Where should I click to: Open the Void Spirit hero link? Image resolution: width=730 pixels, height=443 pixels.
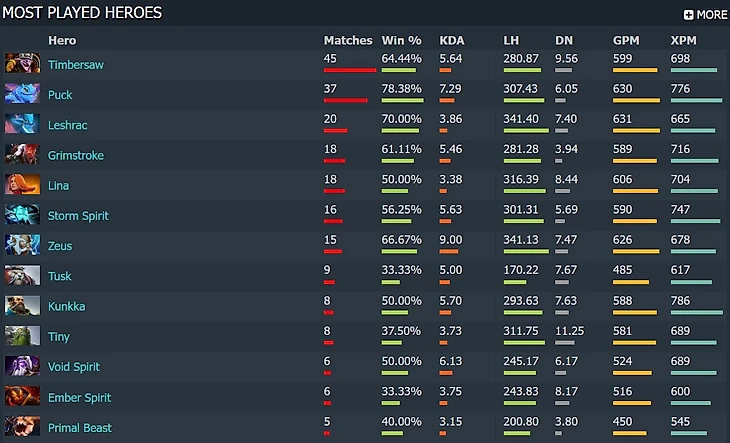coord(74,367)
